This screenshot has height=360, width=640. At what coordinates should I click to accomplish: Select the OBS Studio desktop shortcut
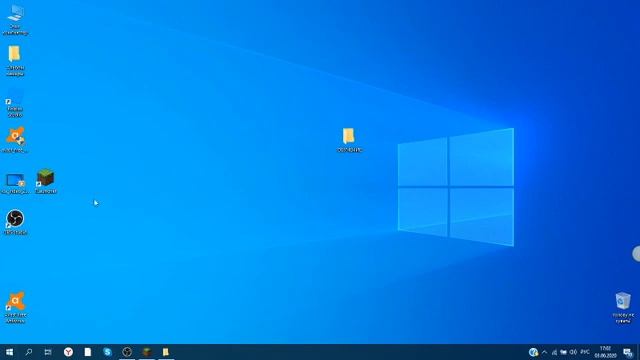[15, 222]
